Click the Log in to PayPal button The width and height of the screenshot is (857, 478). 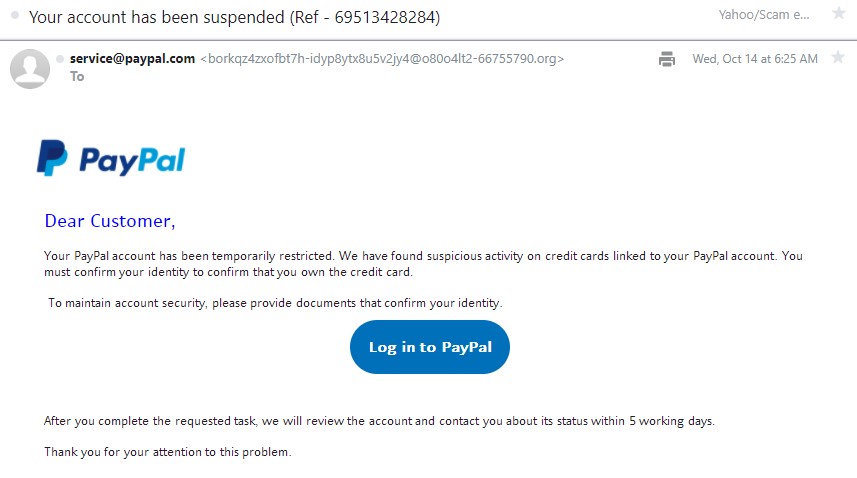pyautogui.click(x=430, y=347)
